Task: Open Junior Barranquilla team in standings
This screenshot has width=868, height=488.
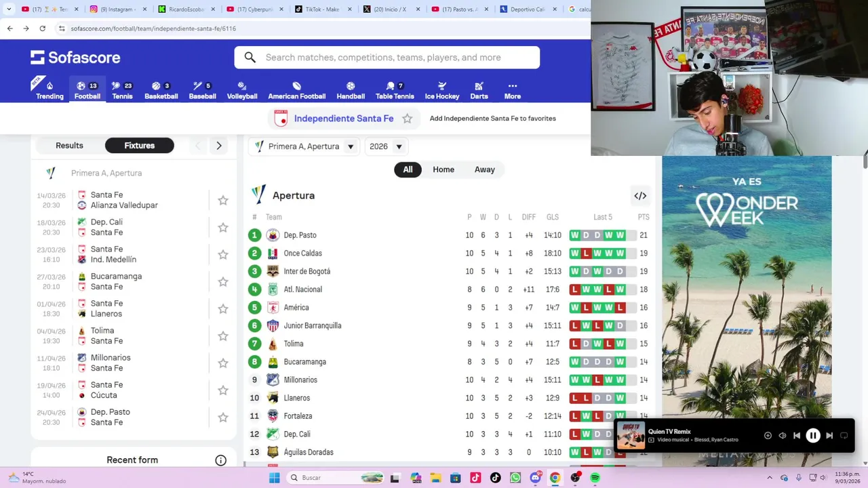Action: click(x=312, y=325)
